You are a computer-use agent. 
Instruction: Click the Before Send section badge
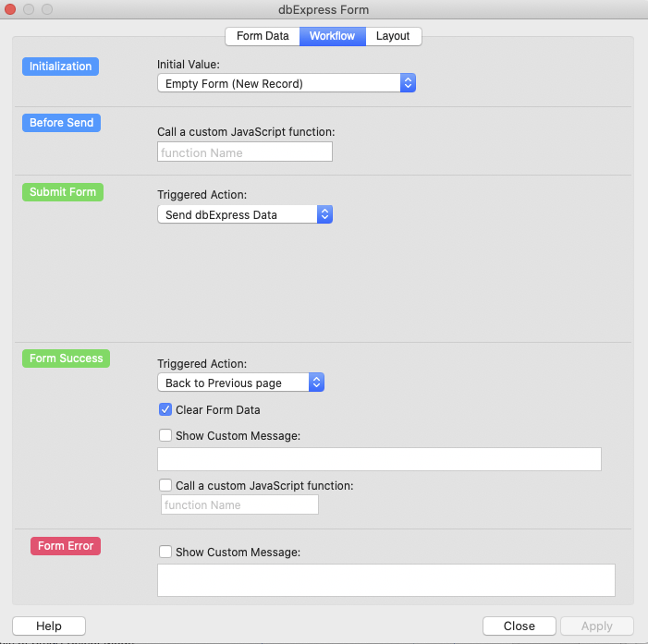tap(61, 123)
